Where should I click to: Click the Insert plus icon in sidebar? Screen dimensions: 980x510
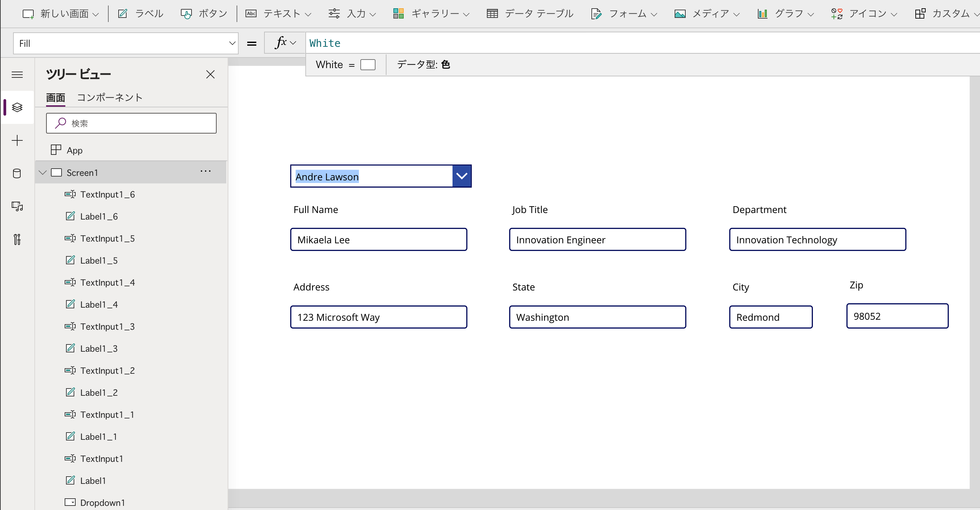tap(17, 140)
